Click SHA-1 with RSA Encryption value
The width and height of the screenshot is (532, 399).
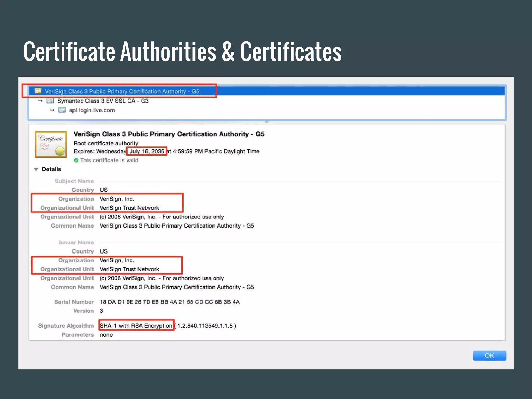click(136, 326)
